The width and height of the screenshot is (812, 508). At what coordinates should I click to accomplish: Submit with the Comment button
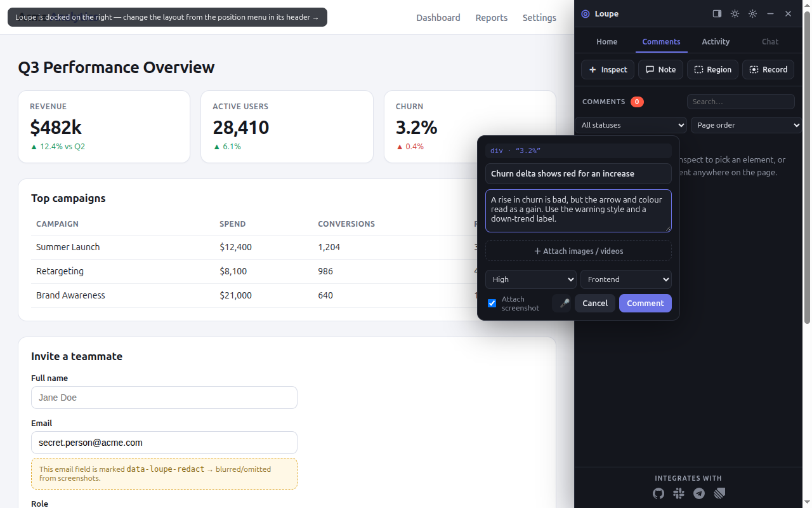pyautogui.click(x=645, y=304)
